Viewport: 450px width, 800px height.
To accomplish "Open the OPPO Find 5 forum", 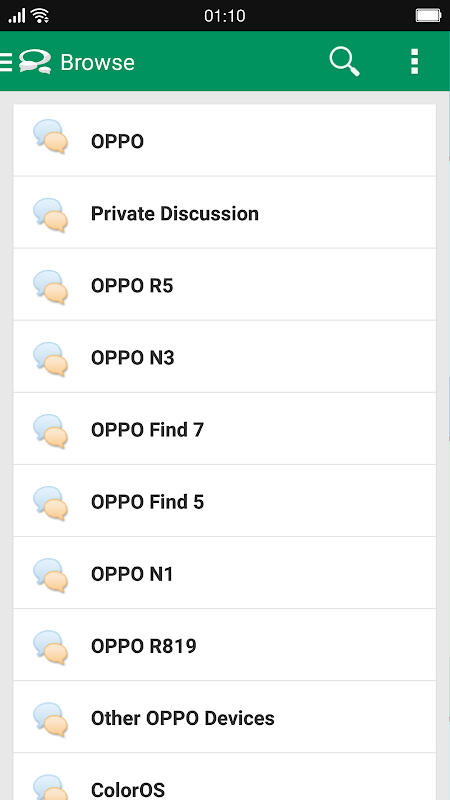I will click(224, 501).
